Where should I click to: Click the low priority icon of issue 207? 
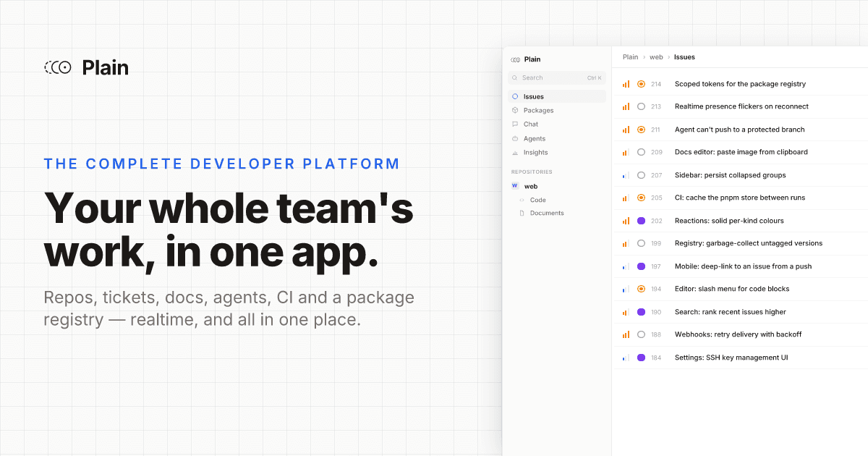[x=626, y=175]
